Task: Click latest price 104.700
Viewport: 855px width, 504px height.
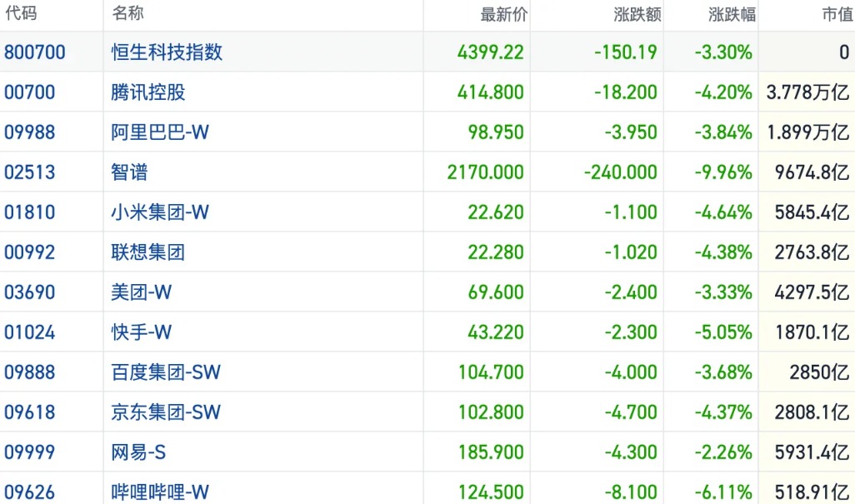Action: point(491,372)
